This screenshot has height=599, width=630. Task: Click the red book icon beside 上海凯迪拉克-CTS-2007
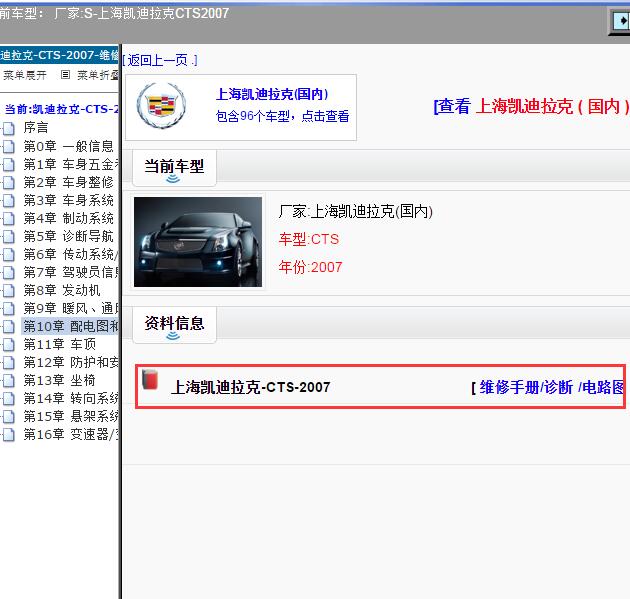tap(150, 379)
